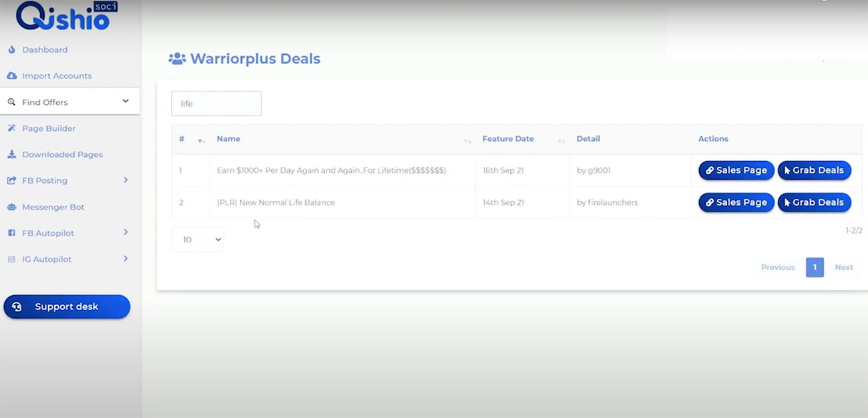Open Sales Page for Earn $1000+ deal
The image size is (868, 418).
tap(736, 170)
